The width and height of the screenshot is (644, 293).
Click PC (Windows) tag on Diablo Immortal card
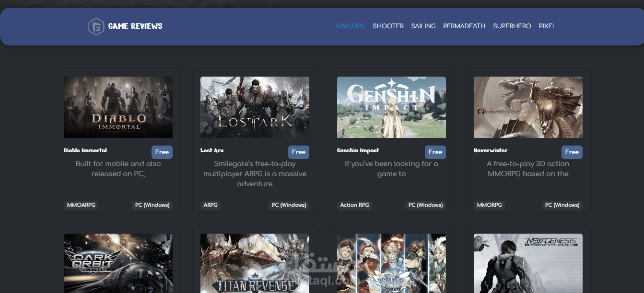coord(152,205)
